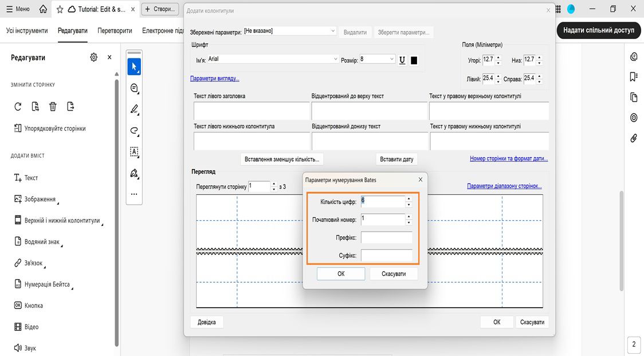The width and height of the screenshot is (644, 356).
Task: Select the highlighter pen tool
Action: [134, 109]
